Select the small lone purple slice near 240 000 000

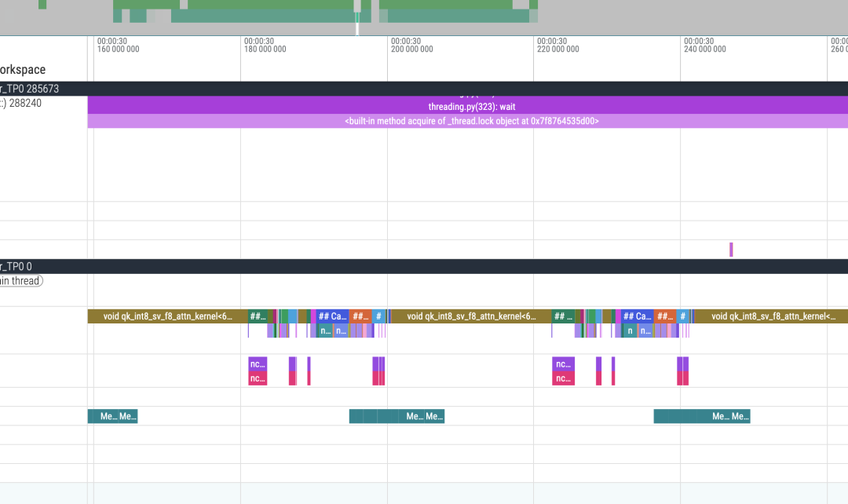[x=731, y=249]
